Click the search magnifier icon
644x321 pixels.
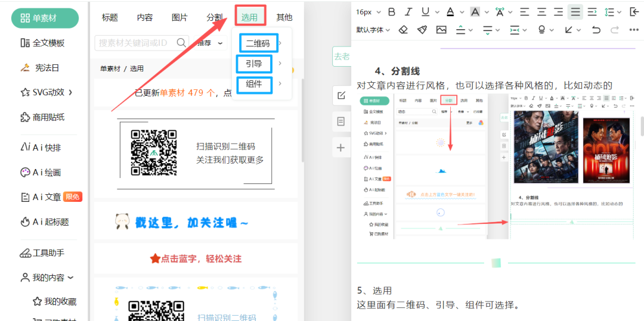pyautogui.click(x=181, y=42)
